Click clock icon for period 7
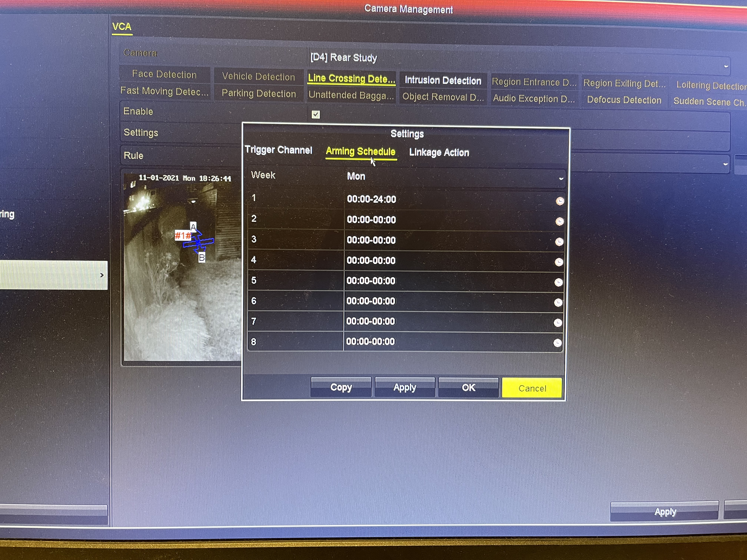This screenshot has width=747, height=560. click(557, 323)
